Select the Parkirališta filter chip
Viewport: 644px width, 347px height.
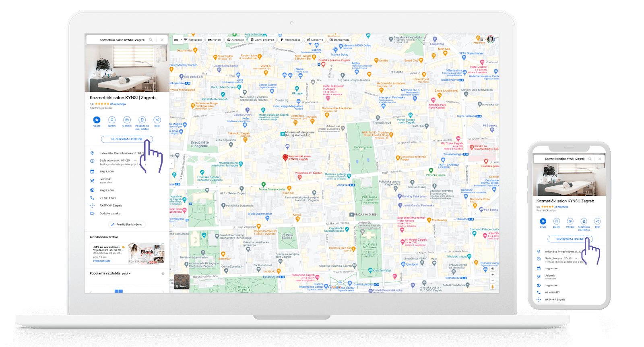tap(291, 40)
